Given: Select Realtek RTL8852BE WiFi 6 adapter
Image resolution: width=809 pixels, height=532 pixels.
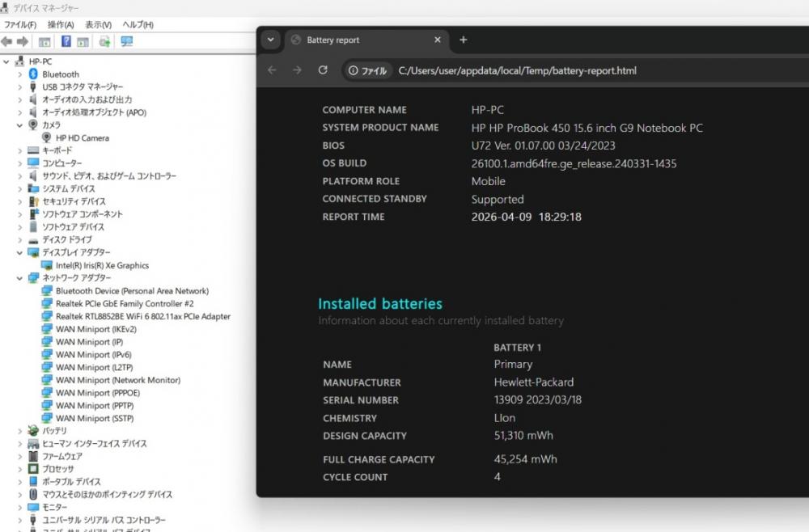Looking at the screenshot, I should pyautogui.click(x=142, y=316).
